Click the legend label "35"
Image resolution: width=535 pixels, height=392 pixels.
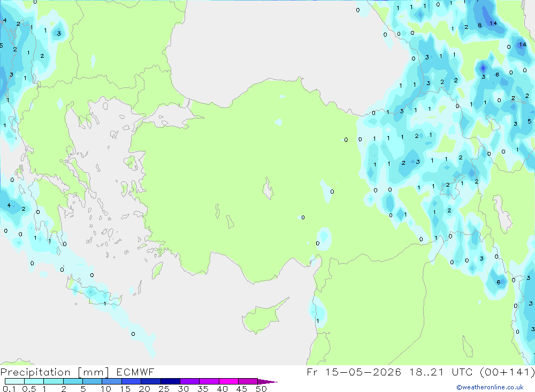tap(203, 389)
